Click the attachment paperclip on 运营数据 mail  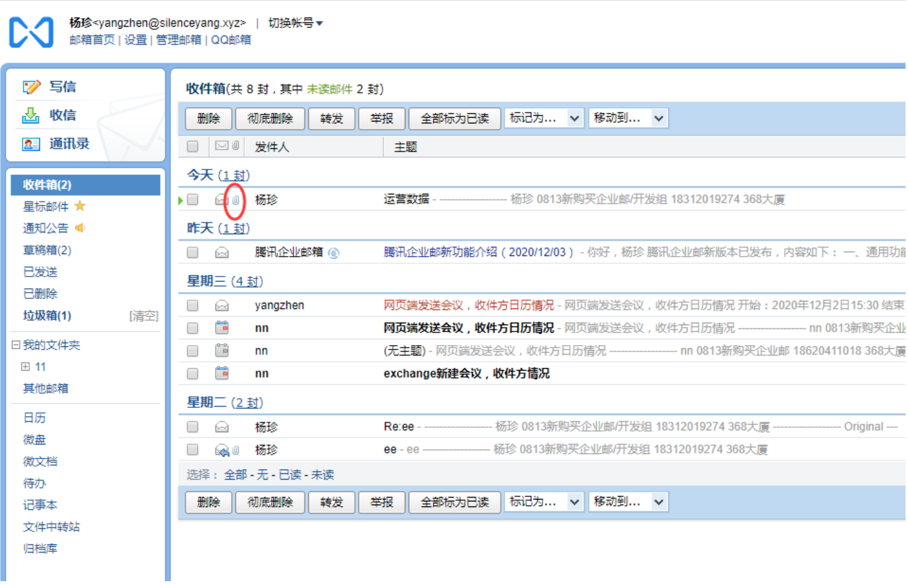(x=236, y=200)
